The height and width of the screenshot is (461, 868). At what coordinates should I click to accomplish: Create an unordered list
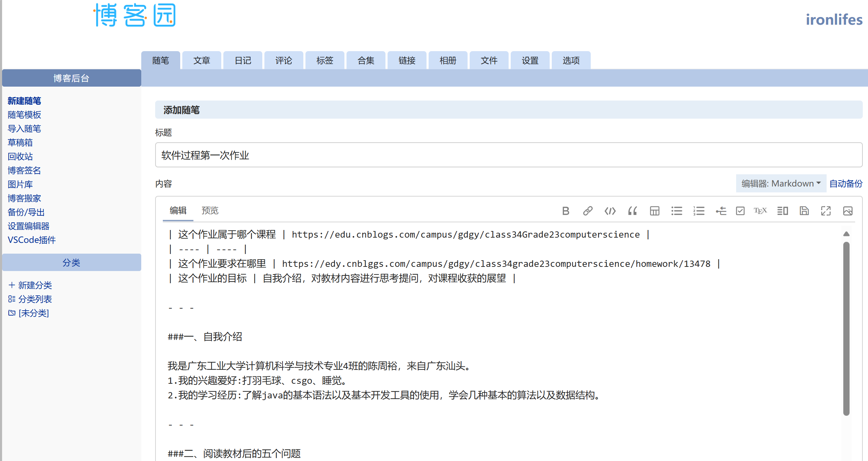(x=676, y=211)
